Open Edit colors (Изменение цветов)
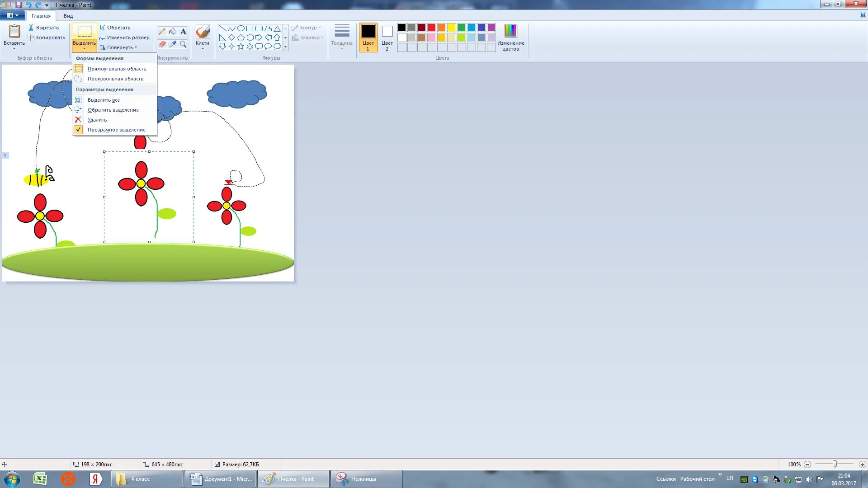Viewport: 868px width, 488px height. coord(510,37)
